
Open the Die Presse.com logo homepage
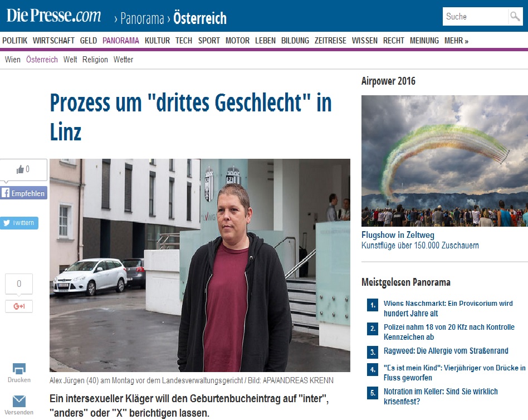pos(53,16)
